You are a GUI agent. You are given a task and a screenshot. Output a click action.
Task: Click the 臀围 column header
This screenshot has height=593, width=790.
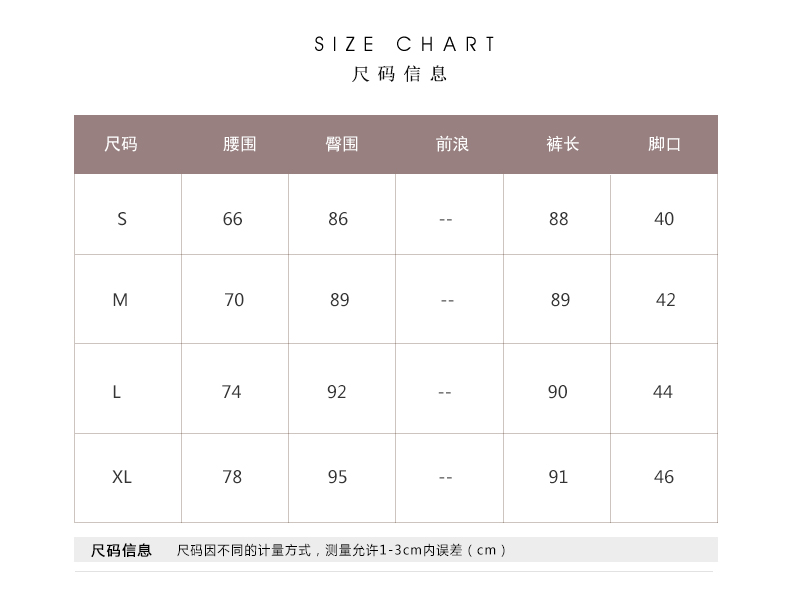[x=342, y=144]
